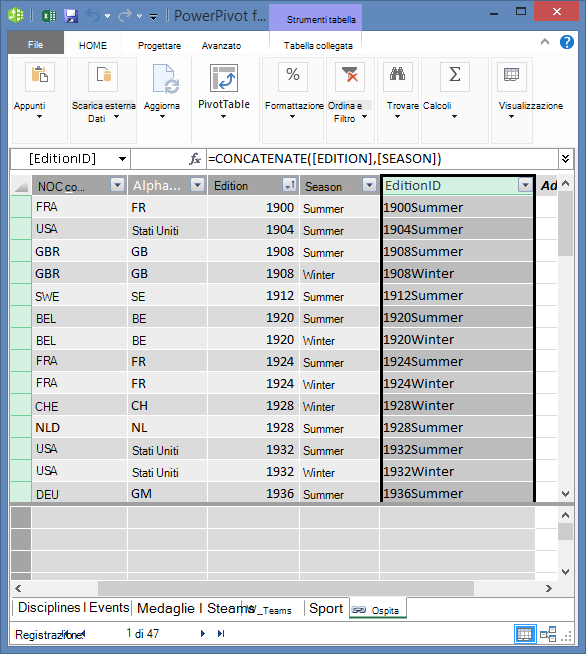Open the Scarica esterna Dati icon
Screen dimensions: 586x654
point(103,77)
